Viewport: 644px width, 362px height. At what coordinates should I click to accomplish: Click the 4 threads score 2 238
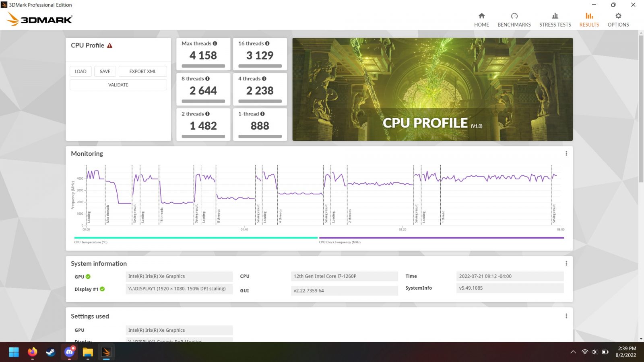coord(260,91)
